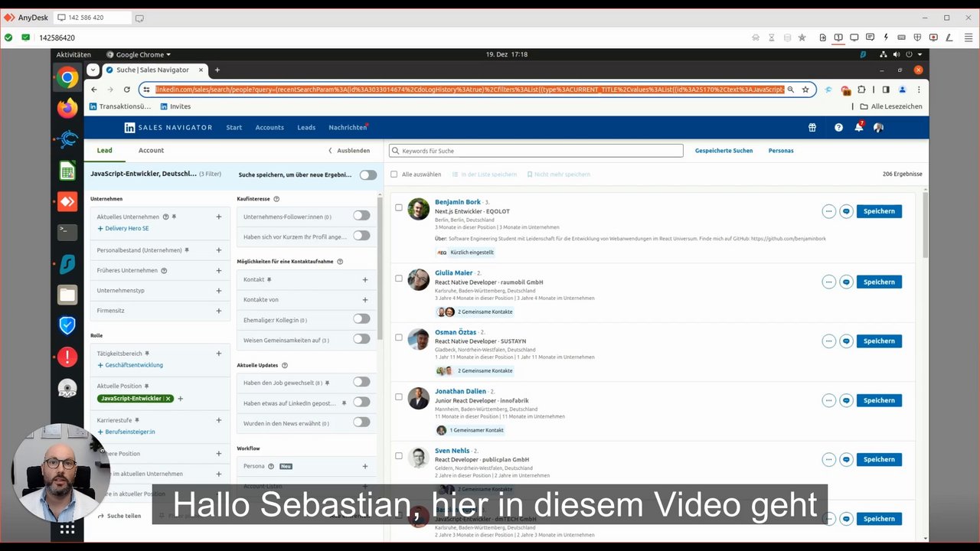Viewport: 980px width, 551px height.
Task: Reload the page in Chrome
Action: point(127,90)
